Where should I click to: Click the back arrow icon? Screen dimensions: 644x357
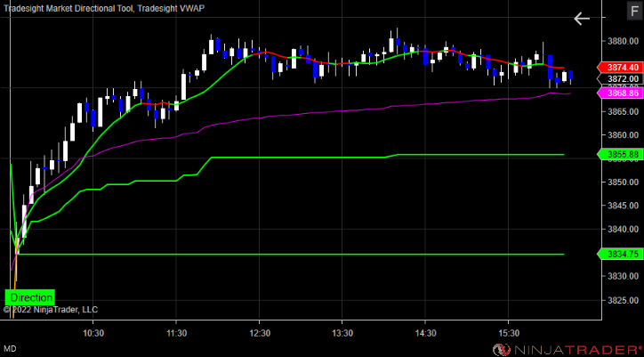coord(582,19)
